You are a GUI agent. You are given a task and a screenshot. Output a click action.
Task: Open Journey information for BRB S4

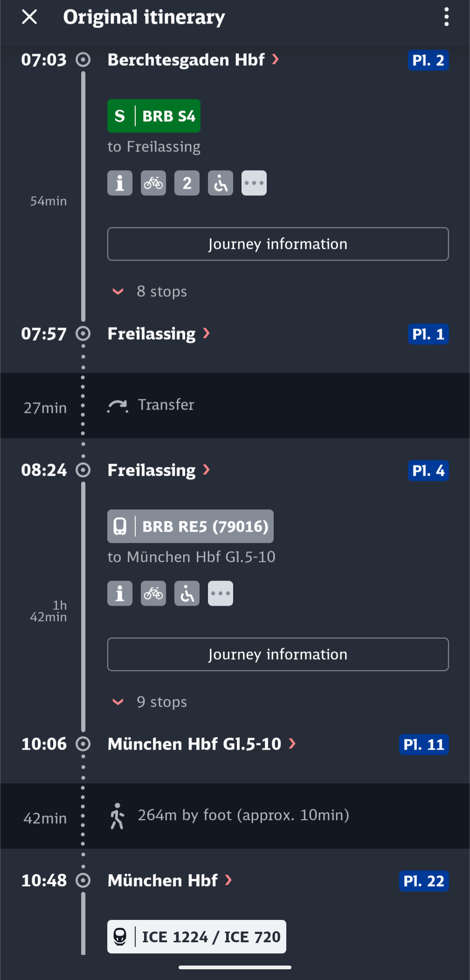[x=278, y=244]
